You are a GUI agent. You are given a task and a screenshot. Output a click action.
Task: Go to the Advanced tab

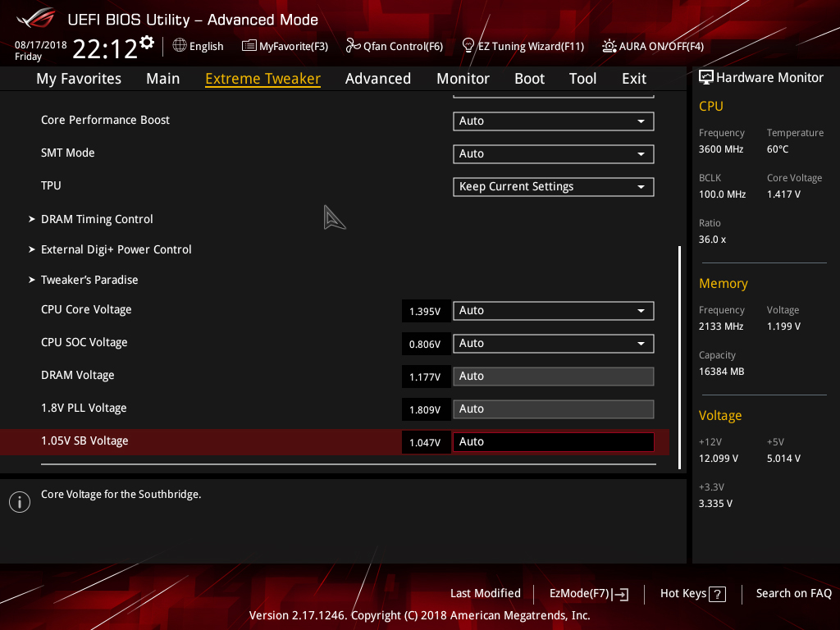[378, 79]
